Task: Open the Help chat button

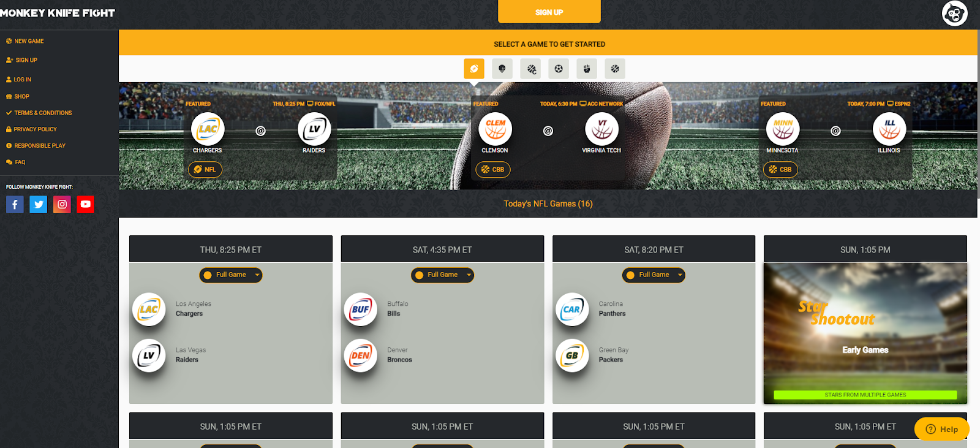Action: coord(942,429)
